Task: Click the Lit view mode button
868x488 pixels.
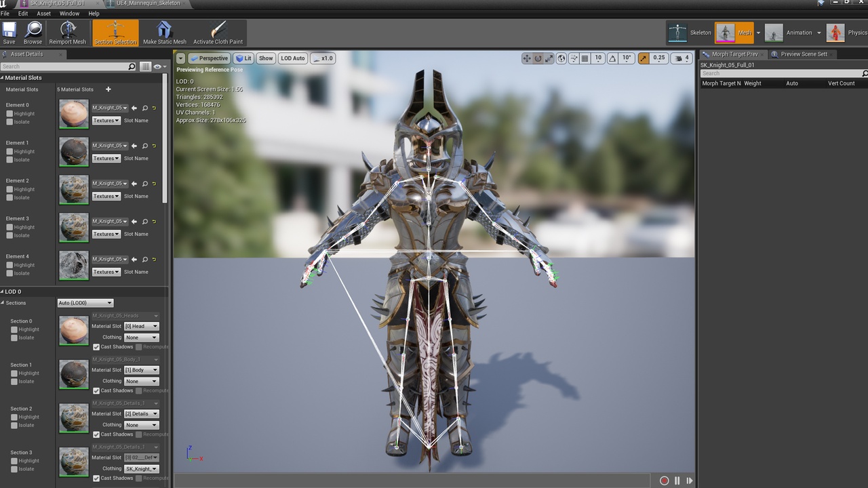Action: 243,58
